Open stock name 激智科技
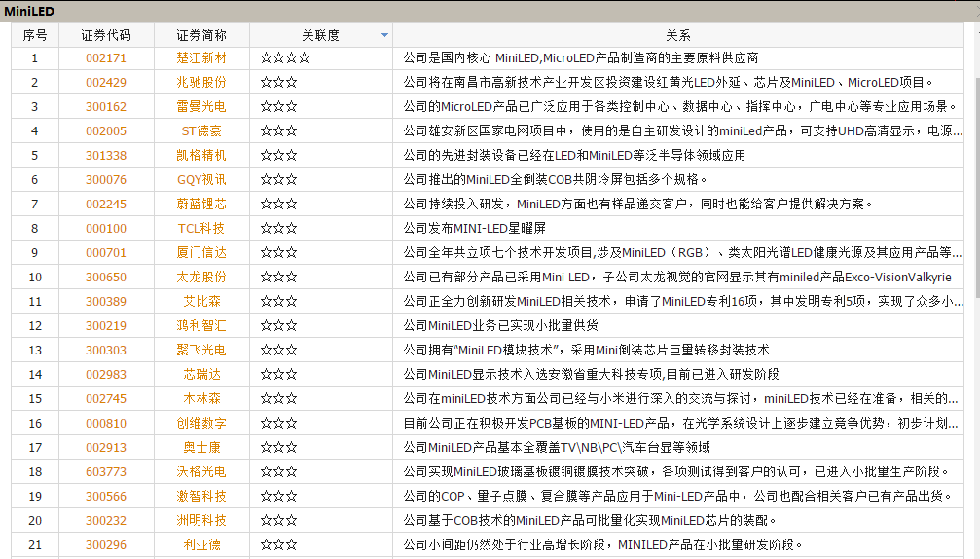Viewport: 980px width, 559px height. point(201,497)
